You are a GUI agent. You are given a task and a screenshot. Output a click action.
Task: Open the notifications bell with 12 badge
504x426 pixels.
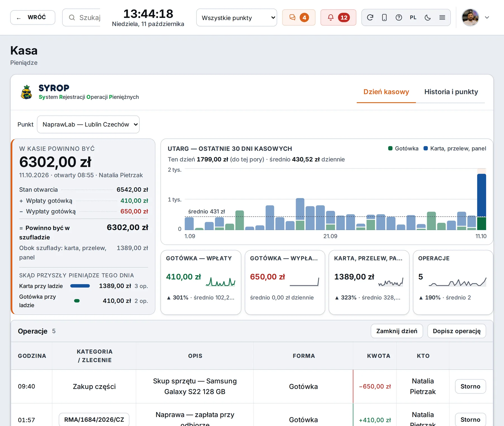[x=338, y=17]
